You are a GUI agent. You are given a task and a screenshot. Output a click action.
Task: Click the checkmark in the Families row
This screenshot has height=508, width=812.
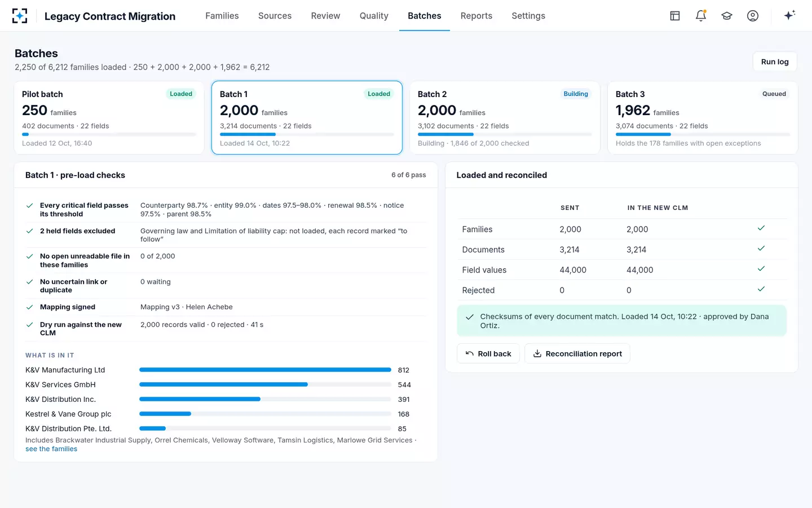coord(761,228)
